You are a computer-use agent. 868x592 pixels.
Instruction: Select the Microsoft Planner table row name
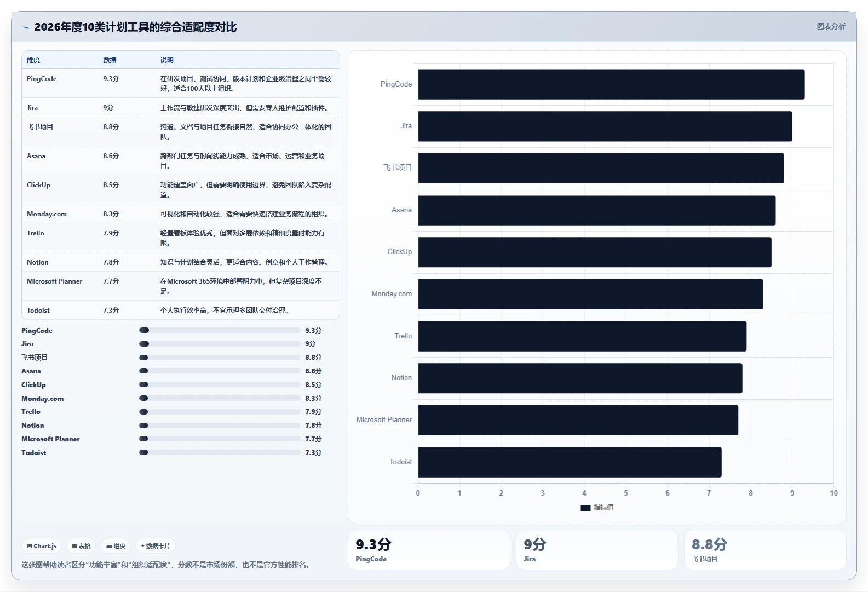54,281
